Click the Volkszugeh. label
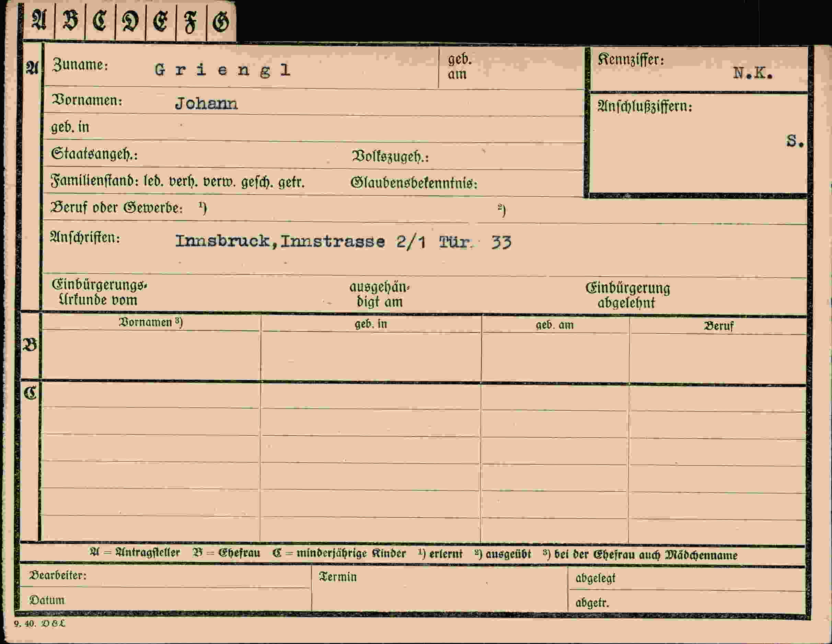 pyautogui.click(x=390, y=156)
